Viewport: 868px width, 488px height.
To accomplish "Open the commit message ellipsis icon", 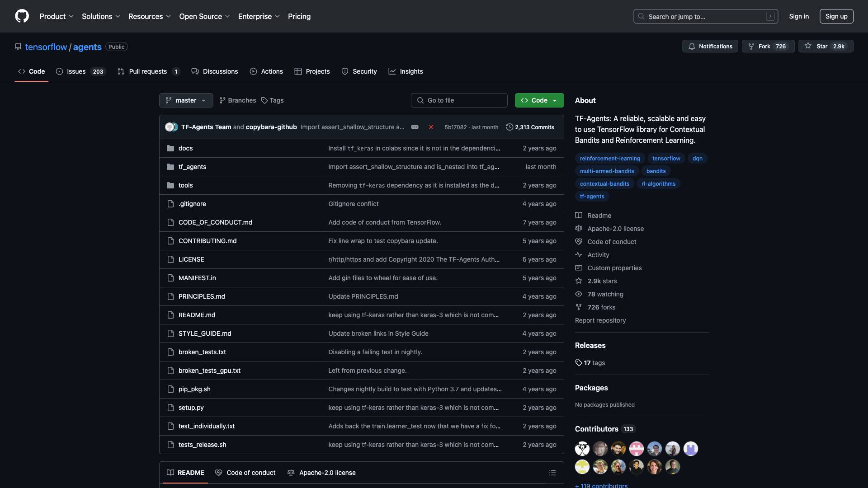I will (x=415, y=127).
